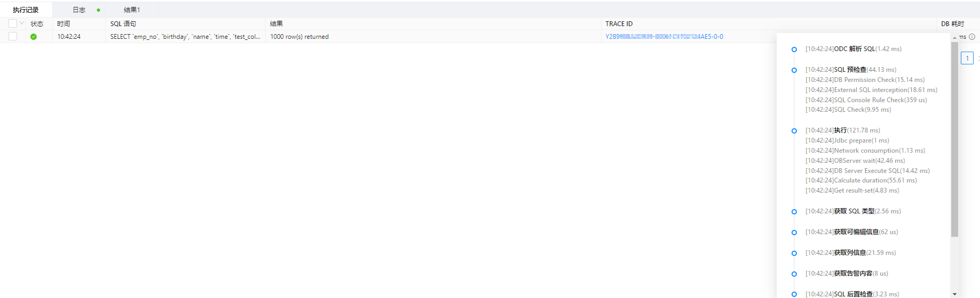
Task: Check the 10:42:24 record row checkbox
Action: (13, 36)
